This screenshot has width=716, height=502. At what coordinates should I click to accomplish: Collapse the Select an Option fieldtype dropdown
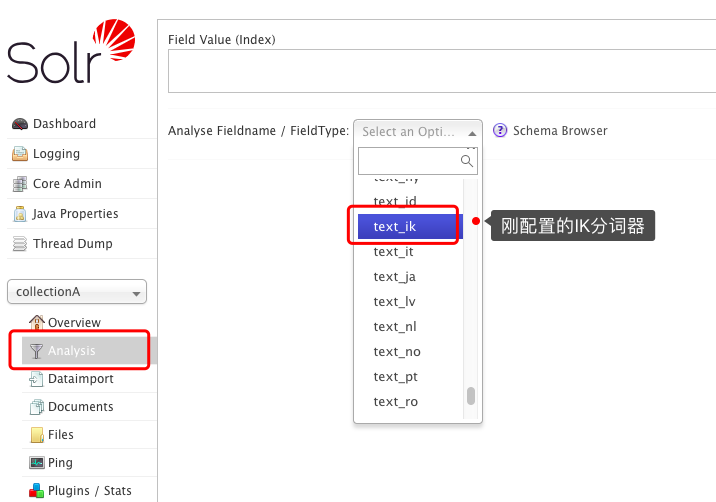point(418,132)
